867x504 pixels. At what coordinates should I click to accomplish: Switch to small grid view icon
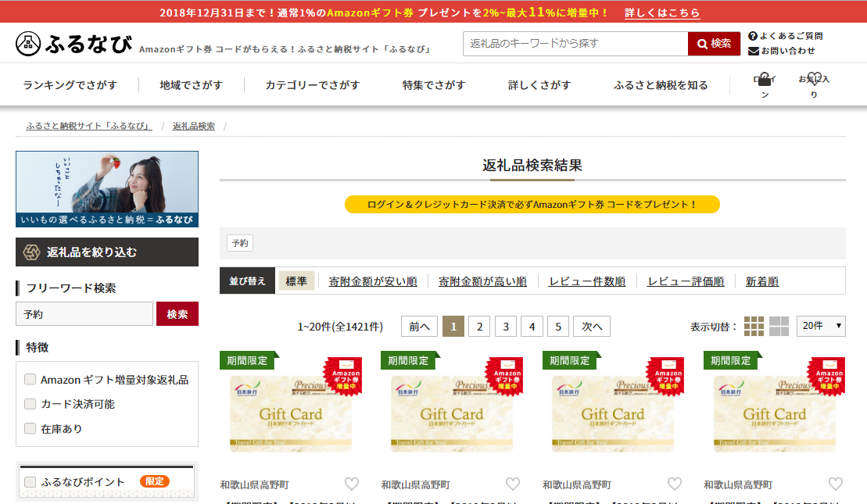point(754,327)
